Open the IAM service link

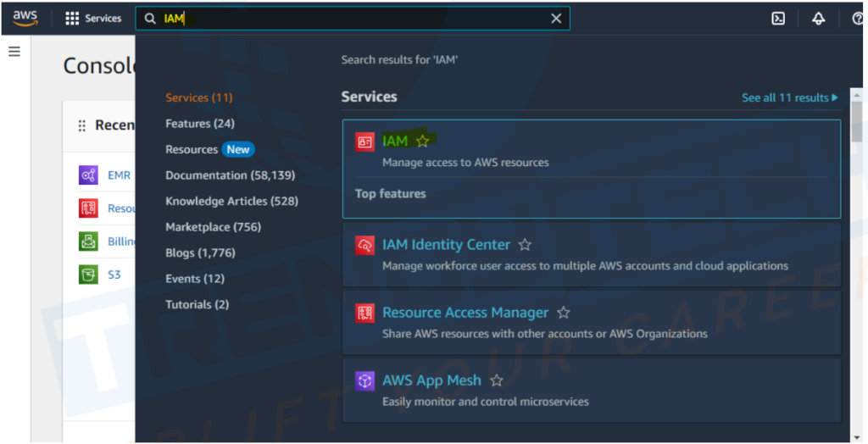395,142
